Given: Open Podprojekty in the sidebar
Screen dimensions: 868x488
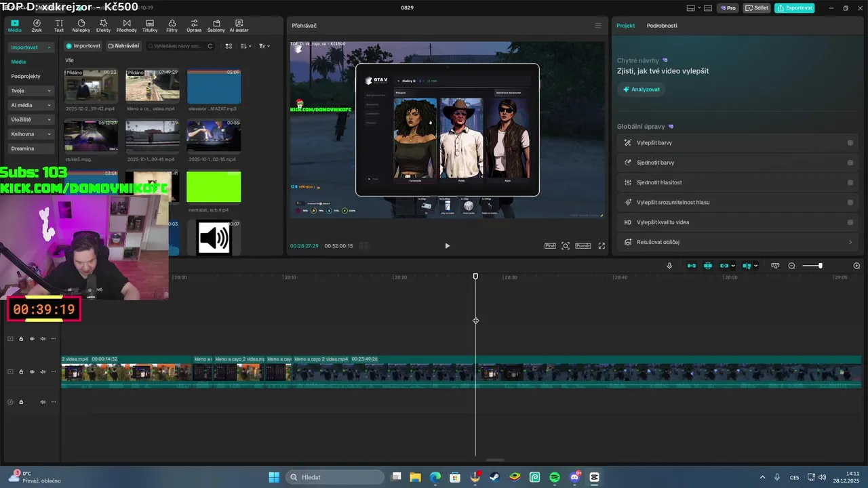Looking at the screenshot, I should point(26,77).
